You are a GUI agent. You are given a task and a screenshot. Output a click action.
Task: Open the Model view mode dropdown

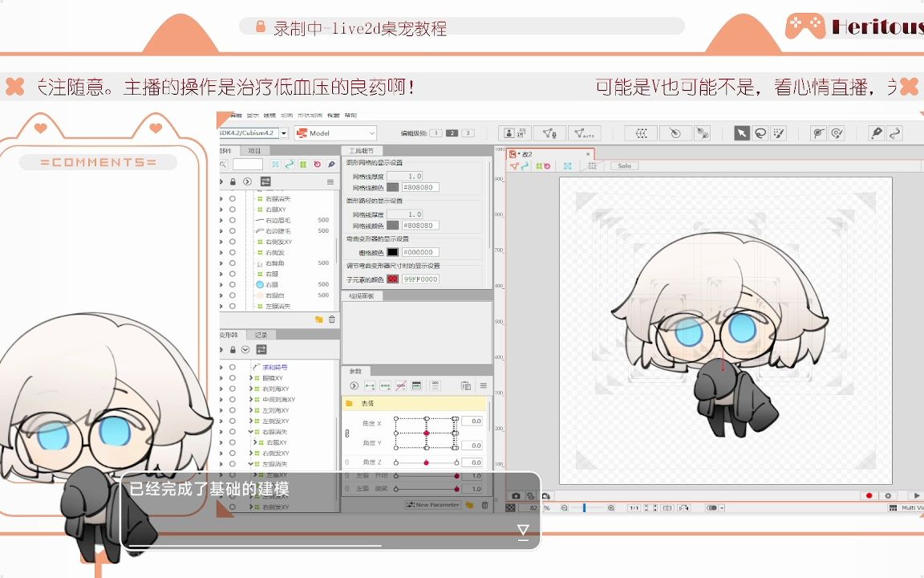pos(334,133)
